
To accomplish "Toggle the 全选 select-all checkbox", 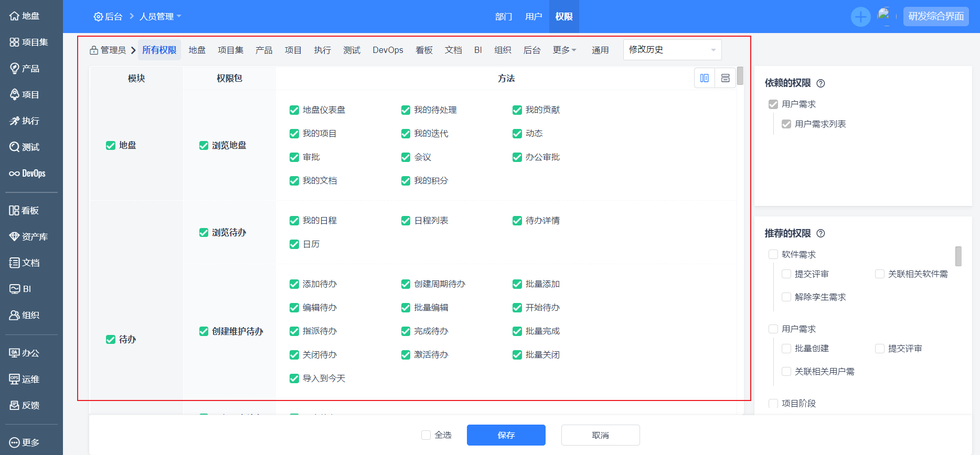I will (426, 435).
